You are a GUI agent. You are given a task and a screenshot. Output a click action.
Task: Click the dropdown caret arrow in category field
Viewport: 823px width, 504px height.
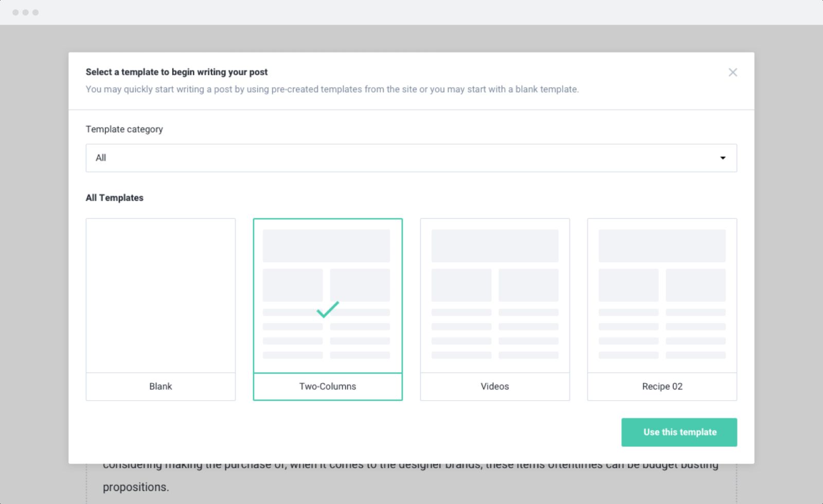[723, 158]
